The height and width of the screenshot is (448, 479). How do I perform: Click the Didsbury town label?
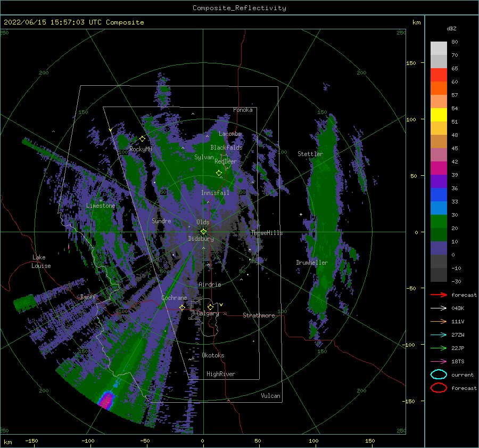(x=201, y=239)
